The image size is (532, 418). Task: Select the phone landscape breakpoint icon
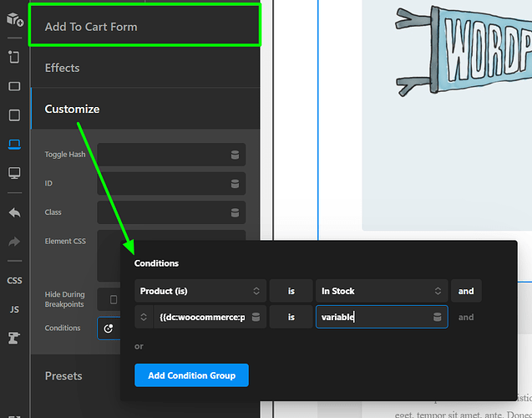pos(14,86)
